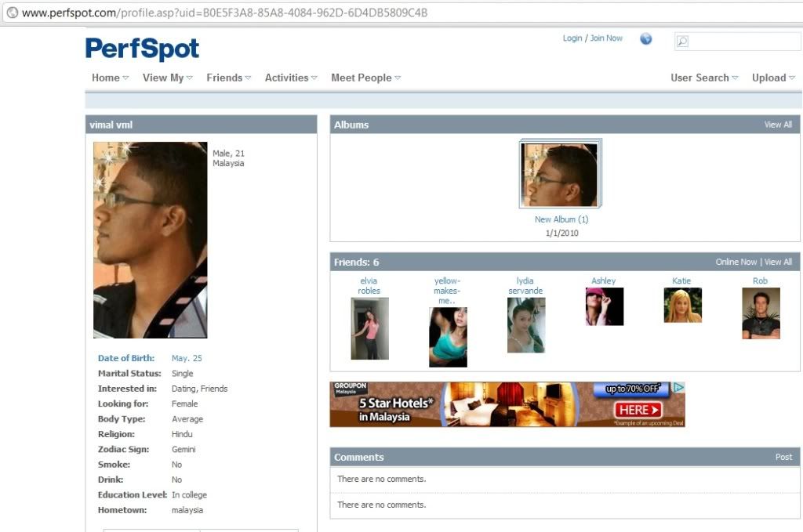Image resolution: width=803 pixels, height=532 pixels.
Task: Click the site info icon in address bar
Action: coord(12,13)
